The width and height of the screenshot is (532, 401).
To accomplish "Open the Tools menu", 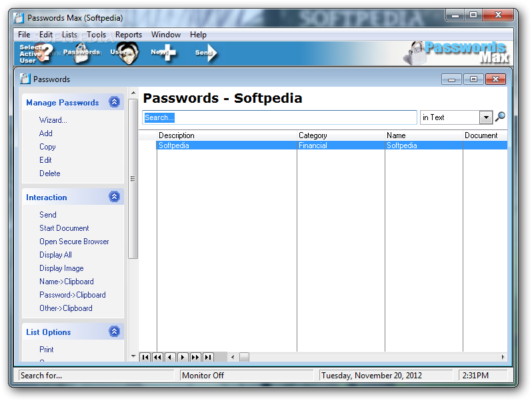I will [97, 35].
